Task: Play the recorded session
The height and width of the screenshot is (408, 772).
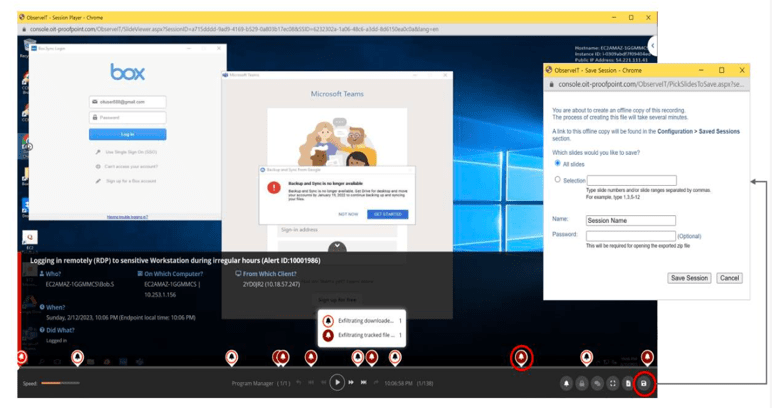Action: click(337, 382)
